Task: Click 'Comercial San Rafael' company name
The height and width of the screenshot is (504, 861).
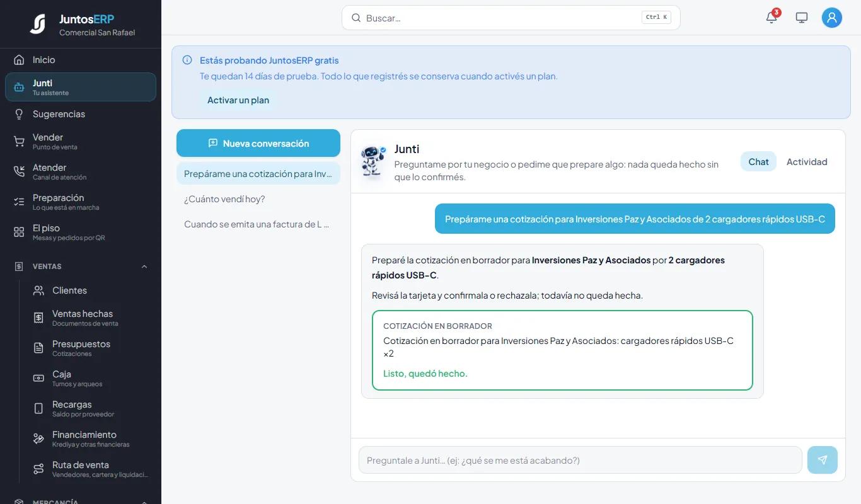Action: coord(97,33)
